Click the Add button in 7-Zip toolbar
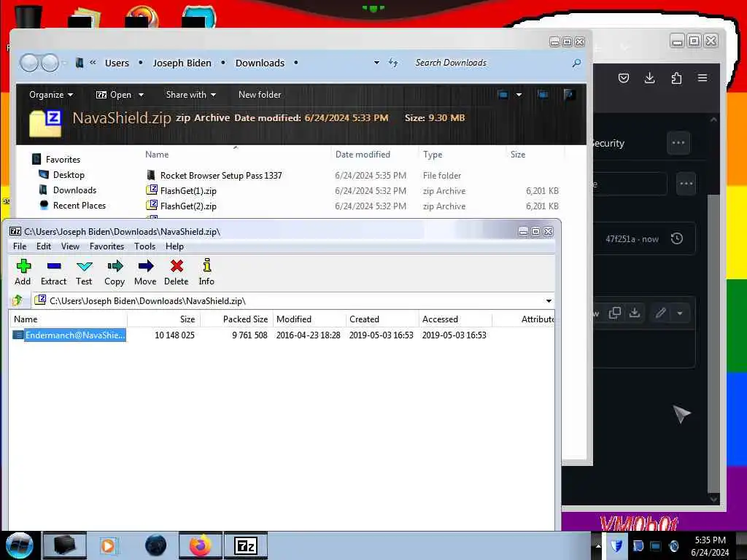 pos(23,273)
